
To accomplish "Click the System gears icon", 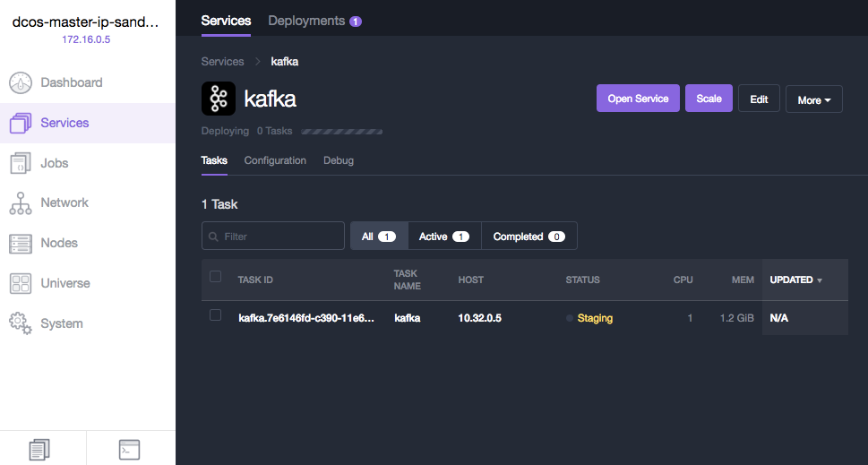I will click(21, 323).
